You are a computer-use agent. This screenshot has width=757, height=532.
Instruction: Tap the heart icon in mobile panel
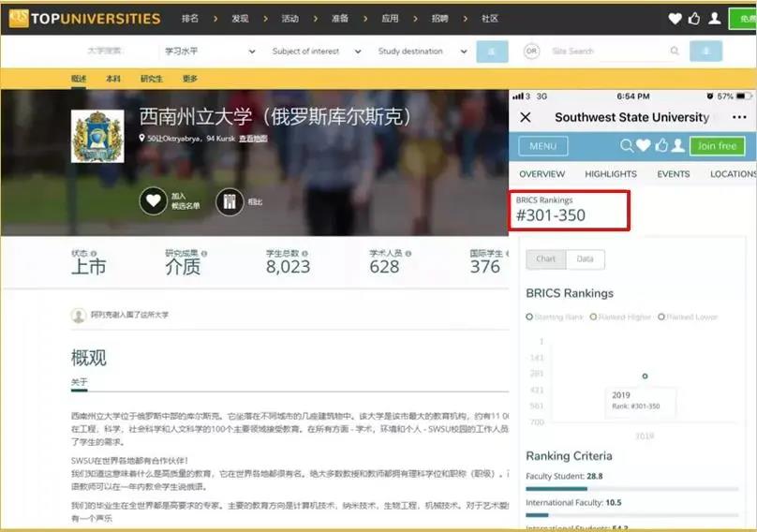pyautogui.click(x=643, y=145)
